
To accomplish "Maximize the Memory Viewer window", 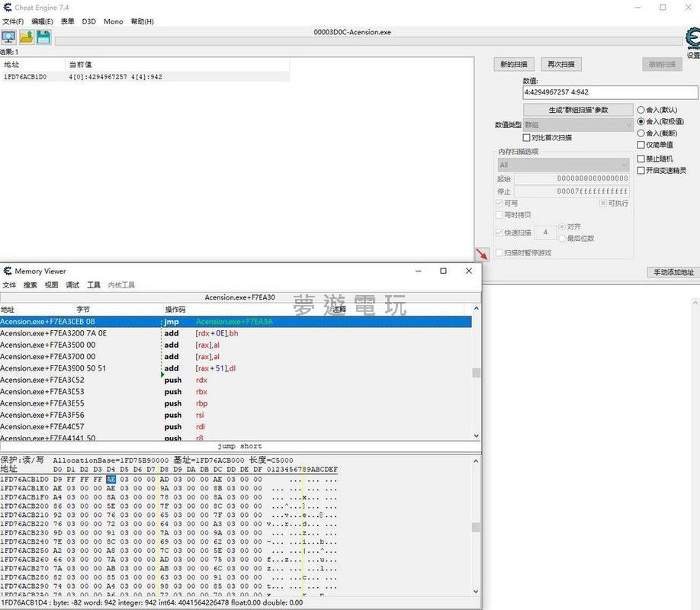I will [443, 271].
